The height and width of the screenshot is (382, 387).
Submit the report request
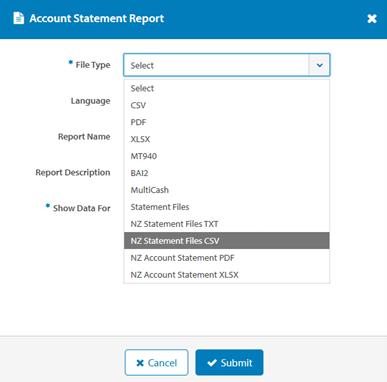229,362
